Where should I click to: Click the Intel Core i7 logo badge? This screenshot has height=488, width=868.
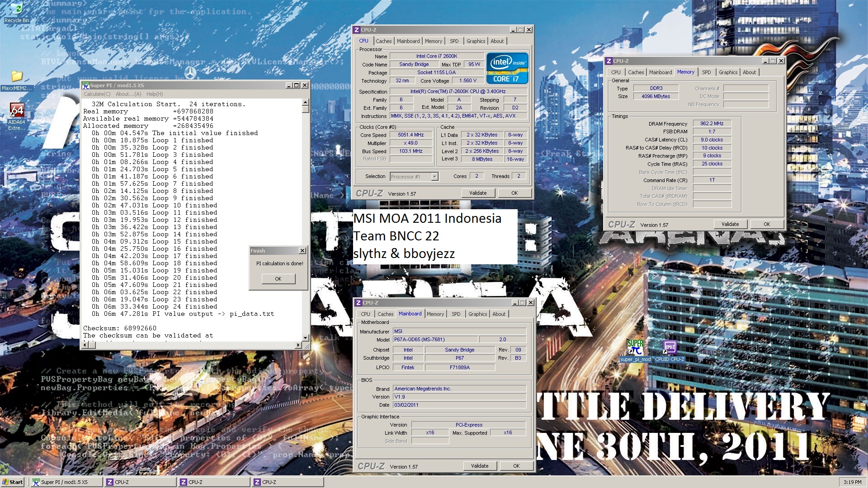point(507,68)
